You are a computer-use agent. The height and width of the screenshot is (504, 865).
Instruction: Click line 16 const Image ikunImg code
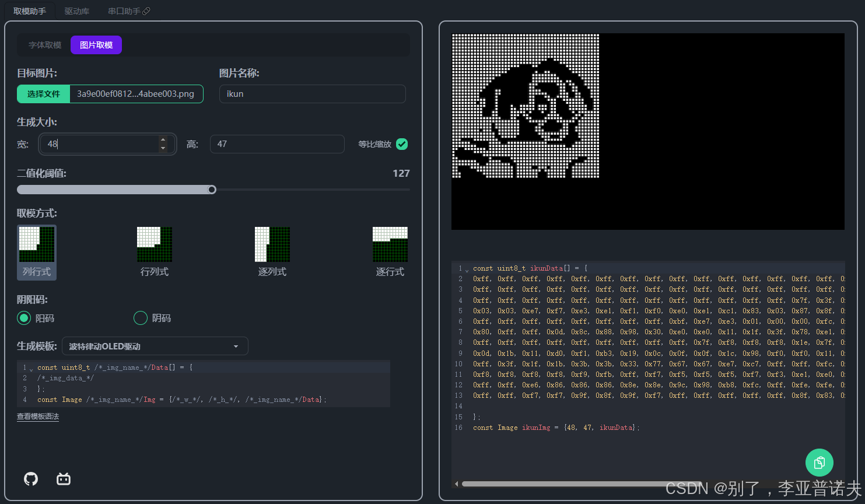coord(556,428)
